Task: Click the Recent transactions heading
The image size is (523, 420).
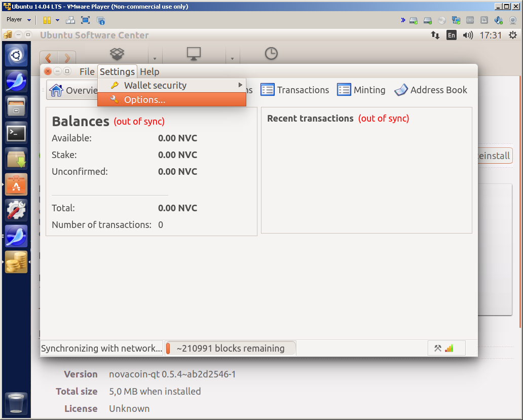Action: pos(310,119)
